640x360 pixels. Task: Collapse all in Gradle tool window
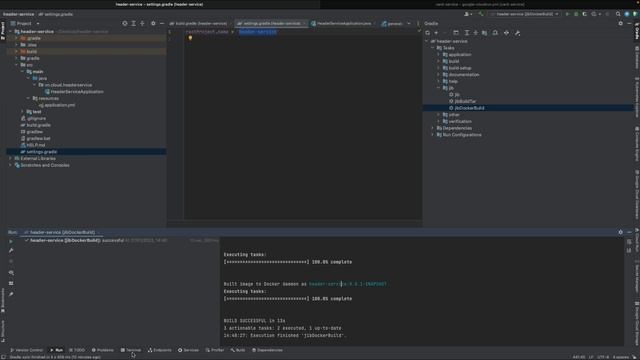click(476, 33)
